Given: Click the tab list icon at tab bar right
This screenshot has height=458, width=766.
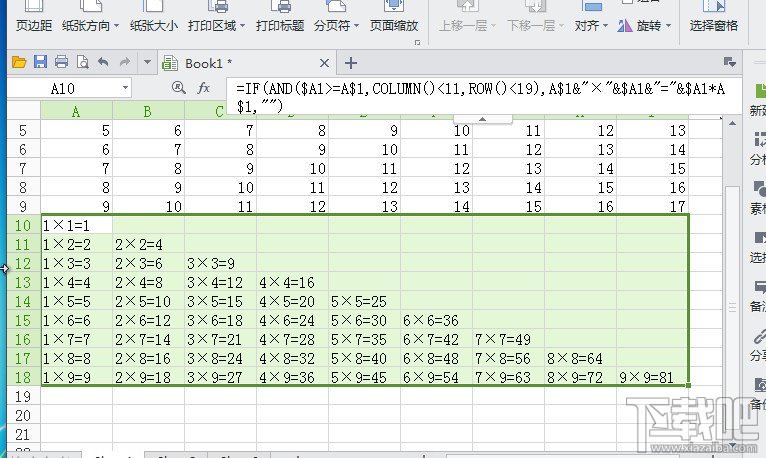Looking at the screenshot, I should click(x=730, y=62).
